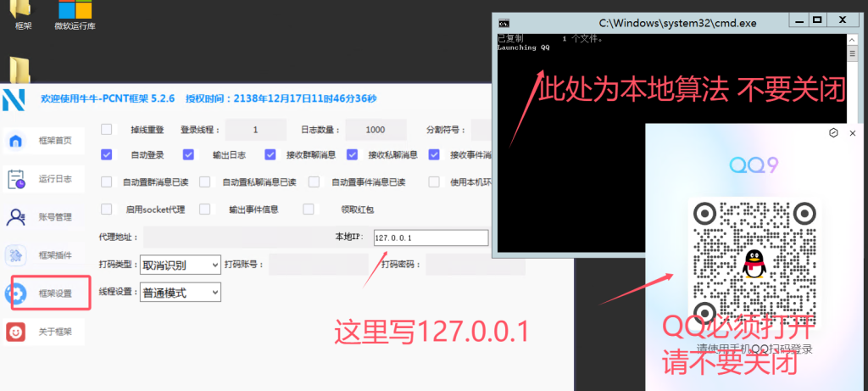The width and height of the screenshot is (868, 391).
Task: Click the QQ login QR code
Action: pyautogui.click(x=754, y=265)
